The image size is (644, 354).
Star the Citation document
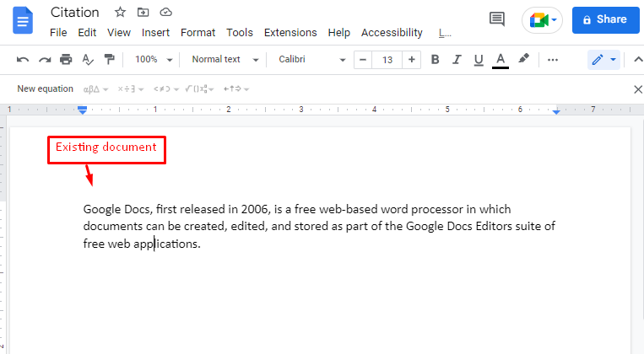(120, 13)
